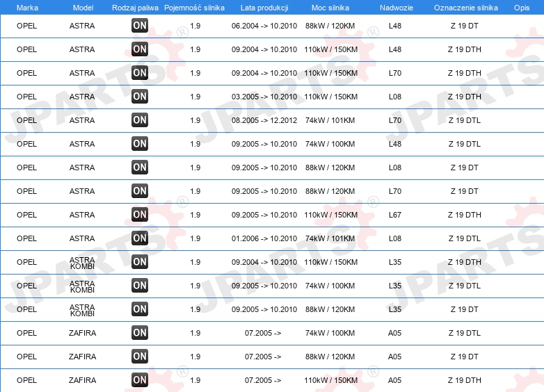Click the ON badge in the Zafira 110kW row
The height and width of the screenshot is (392, 544).
[140, 380]
